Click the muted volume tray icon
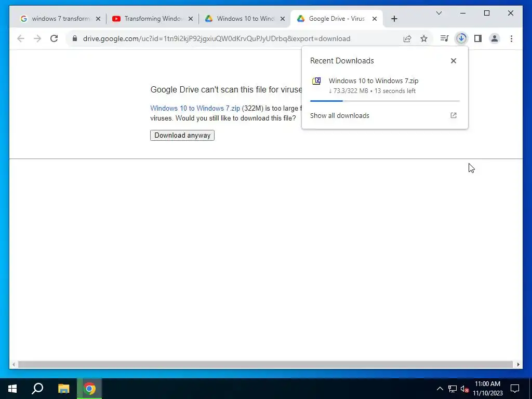This screenshot has width=532, height=399. pos(464,389)
